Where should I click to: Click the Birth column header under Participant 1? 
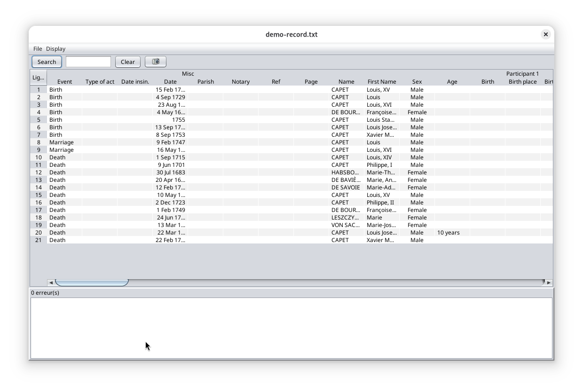point(488,82)
